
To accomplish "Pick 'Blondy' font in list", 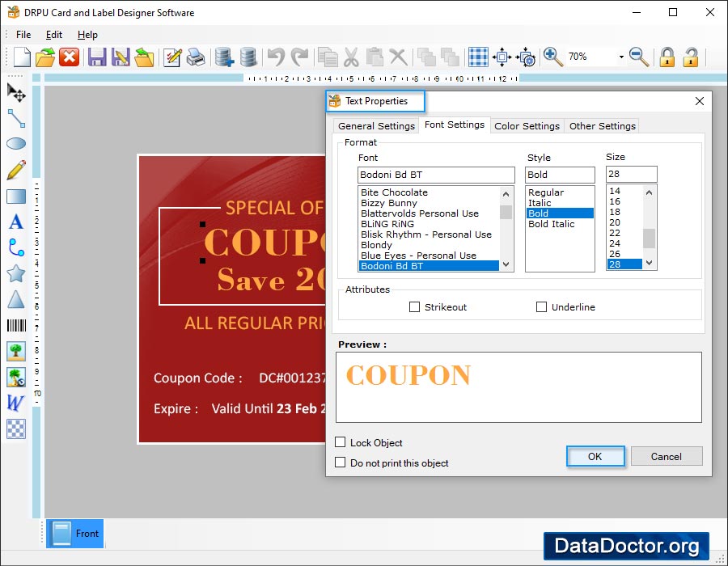I will click(376, 245).
